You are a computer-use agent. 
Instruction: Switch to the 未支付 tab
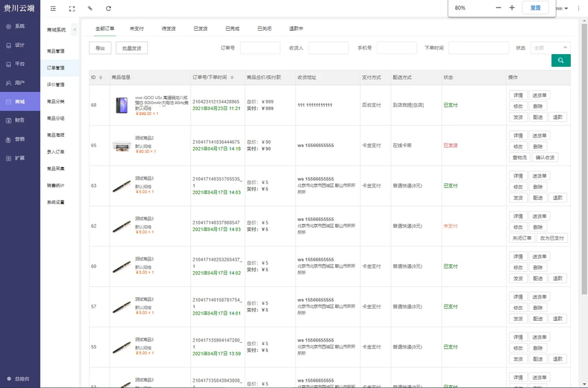(137, 29)
